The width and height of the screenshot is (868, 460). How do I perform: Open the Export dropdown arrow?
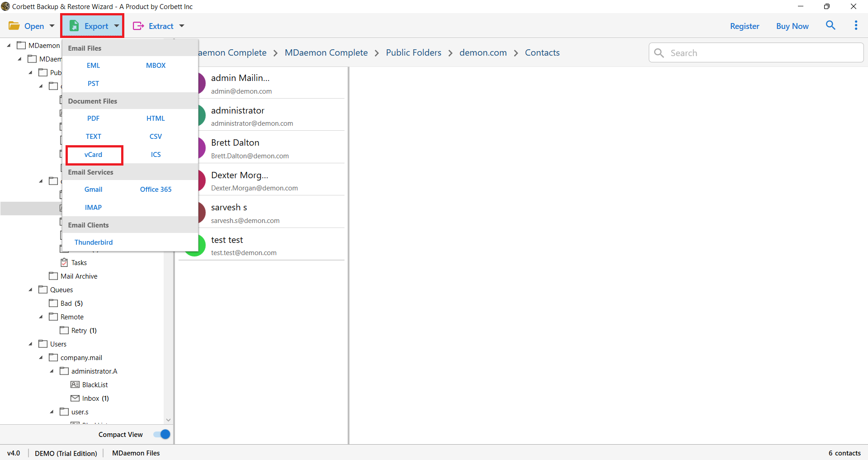coord(117,26)
